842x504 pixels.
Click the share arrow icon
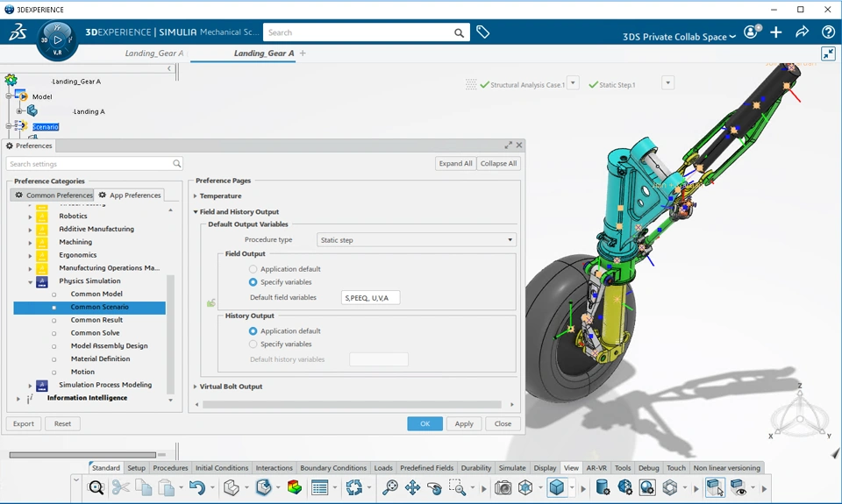click(802, 32)
